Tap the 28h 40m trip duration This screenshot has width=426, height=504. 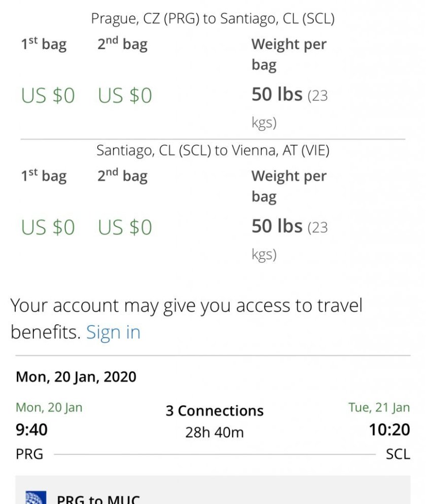(x=215, y=432)
